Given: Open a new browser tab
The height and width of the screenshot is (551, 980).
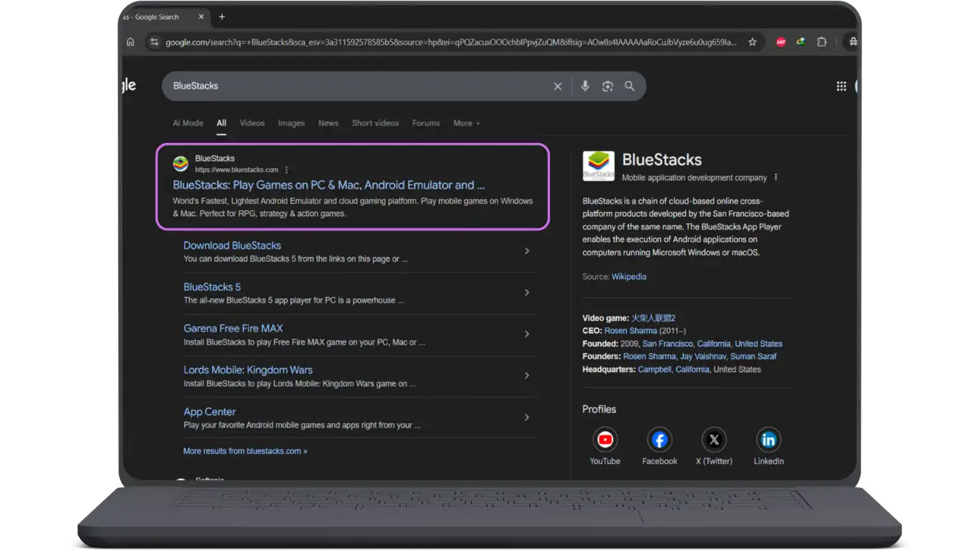Looking at the screenshot, I should coord(222,17).
